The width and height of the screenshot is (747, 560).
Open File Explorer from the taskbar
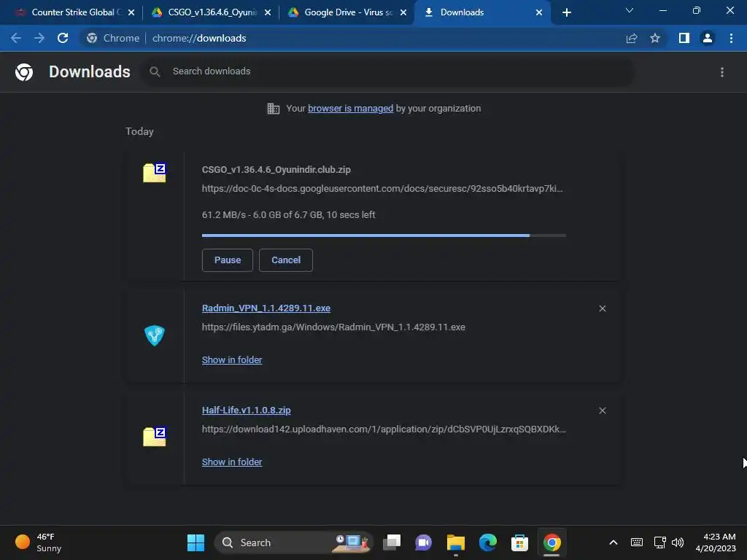(x=455, y=542)
